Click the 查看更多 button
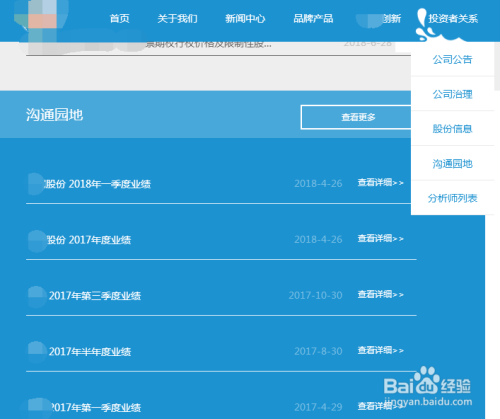This screenshot has width=500, height=419. (x=356, y=117)
